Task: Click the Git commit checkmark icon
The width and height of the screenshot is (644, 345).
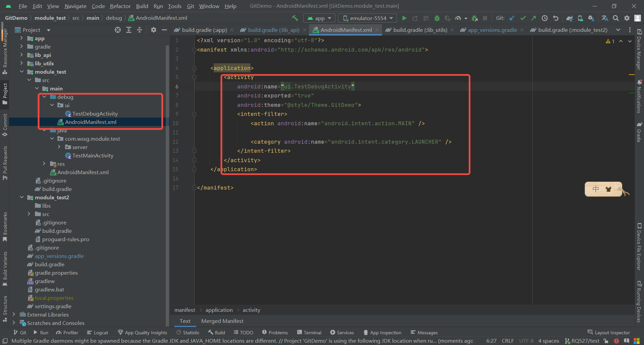Action: (523, 18)
